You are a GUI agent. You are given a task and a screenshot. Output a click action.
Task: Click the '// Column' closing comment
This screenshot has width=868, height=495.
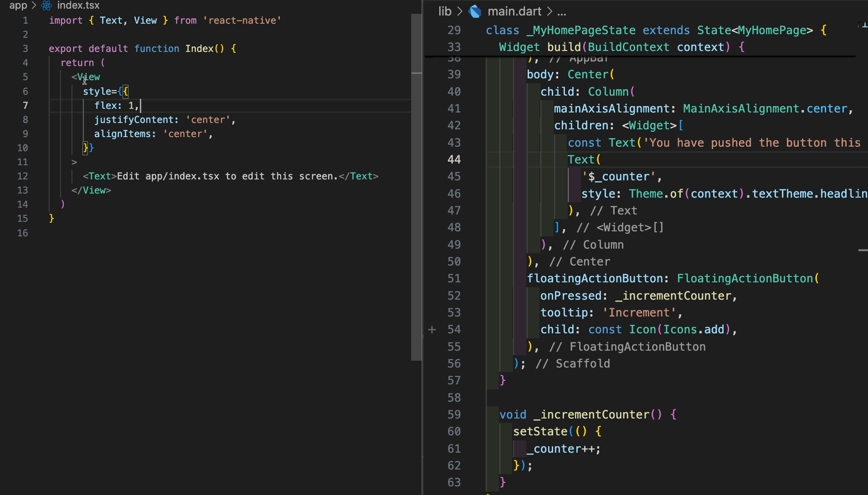pyautogui.click(x=593, y=245)
